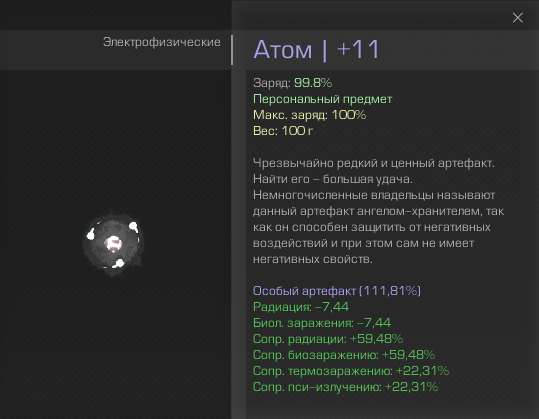Click Сопр. биозаражению +59,48% stat
Screen dimensions: 539x419
(344, 355)
